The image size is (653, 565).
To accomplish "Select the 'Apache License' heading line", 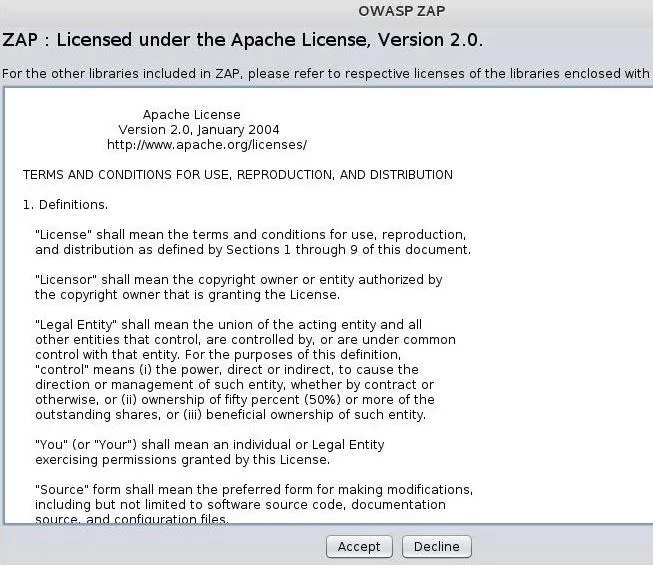I will [x=192, y=114].
